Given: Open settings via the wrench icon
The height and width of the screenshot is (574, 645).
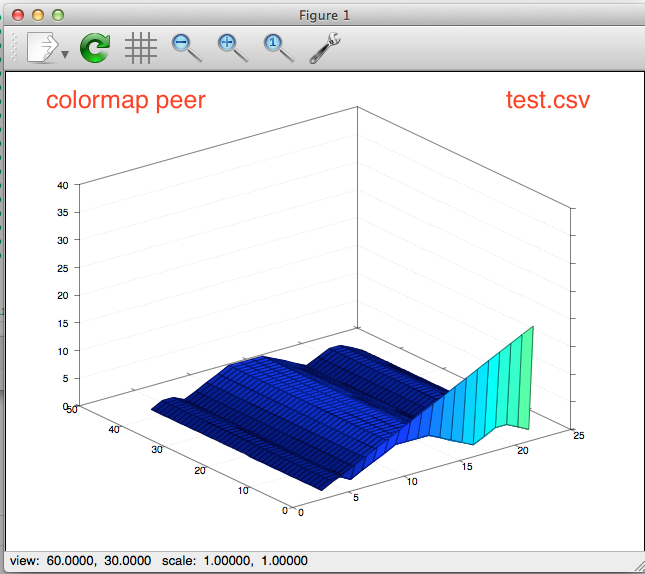Looking at the screenshot, I should click(325, 49).
